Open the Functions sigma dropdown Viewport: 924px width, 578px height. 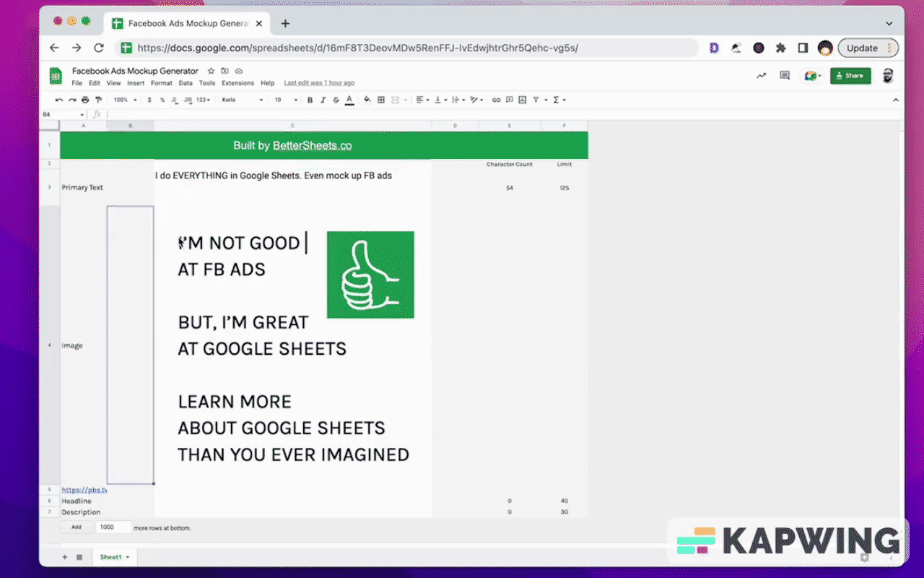coord(559,100)
